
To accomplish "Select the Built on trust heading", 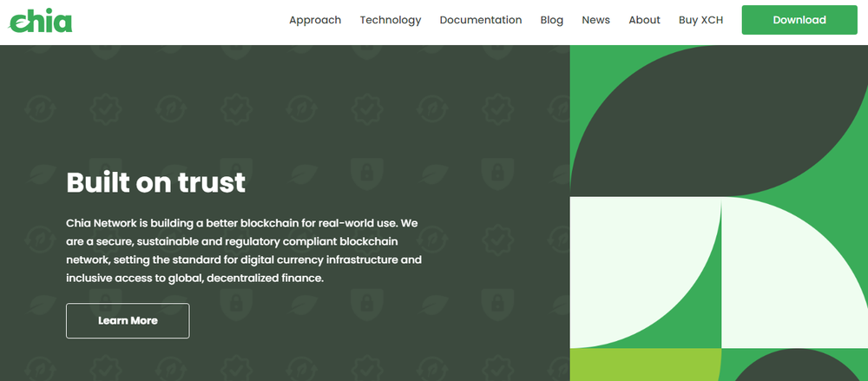I will coord(155,182).
